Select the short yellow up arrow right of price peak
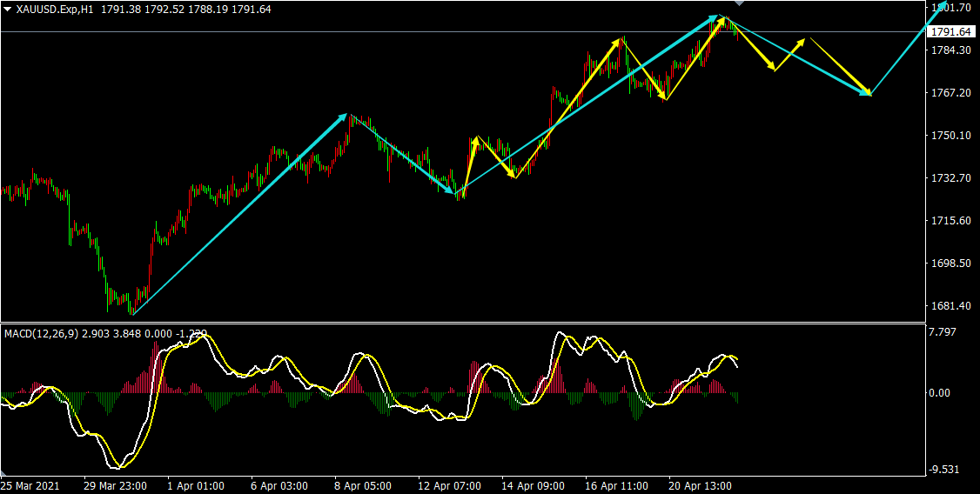This screenshot has height=494, width=980. (x=790, y=53)
